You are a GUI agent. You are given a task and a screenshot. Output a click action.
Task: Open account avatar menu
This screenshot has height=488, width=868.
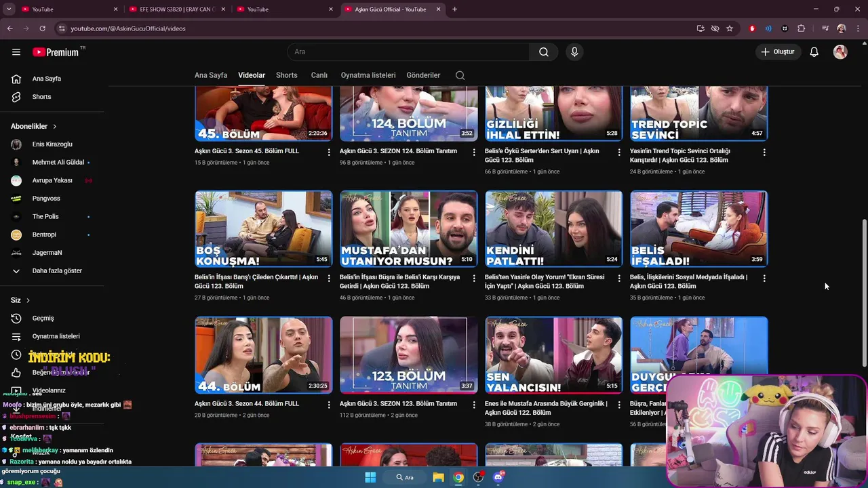point(840,52)
